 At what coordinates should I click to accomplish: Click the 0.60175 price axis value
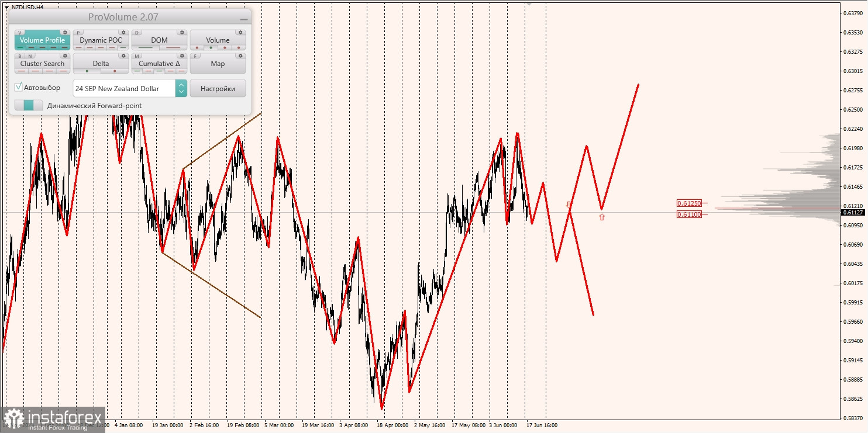coord(853,283)
